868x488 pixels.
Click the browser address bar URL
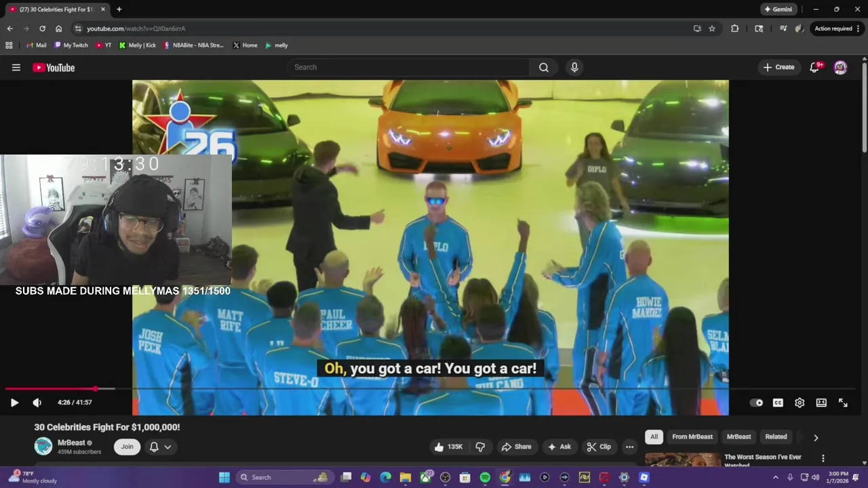click(x=136, y=28)
